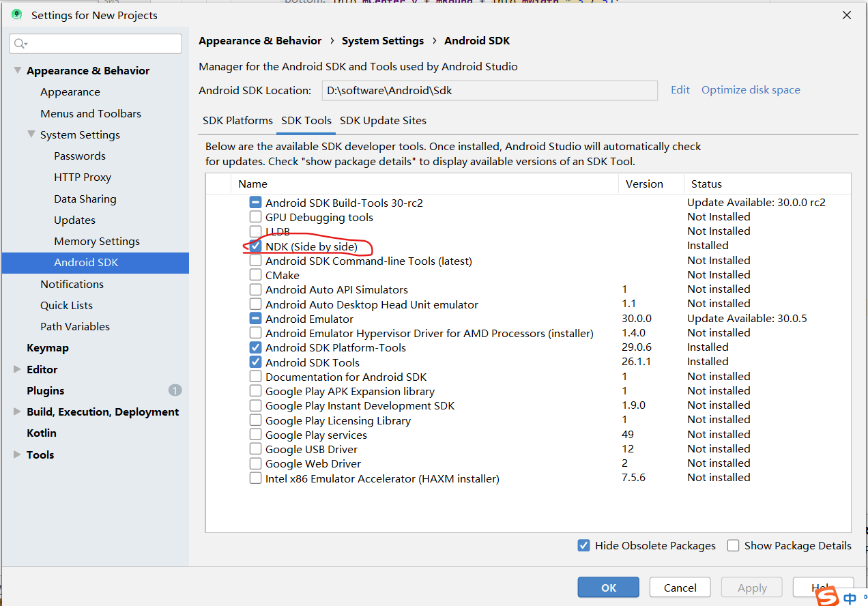
Task: Open Kotlin settings page
Action: click(42, 433)
